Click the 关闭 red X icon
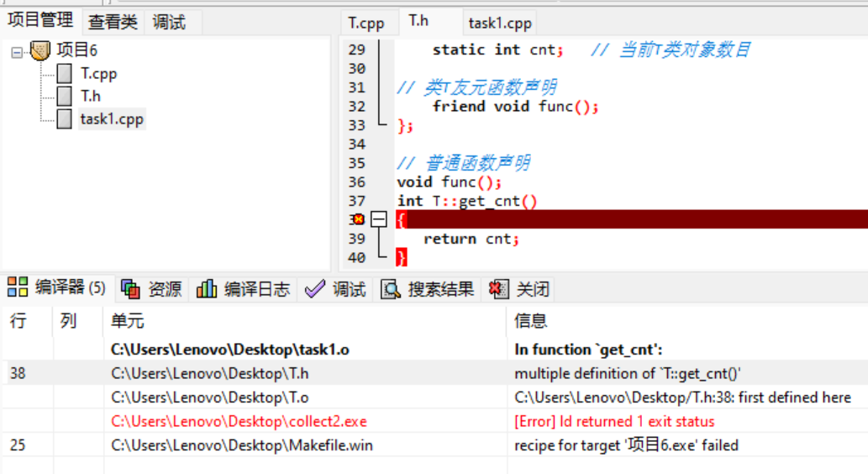Image resolution: width=868 pixels, height=474 pixels. pyautogui.click(x=499, y=288)
